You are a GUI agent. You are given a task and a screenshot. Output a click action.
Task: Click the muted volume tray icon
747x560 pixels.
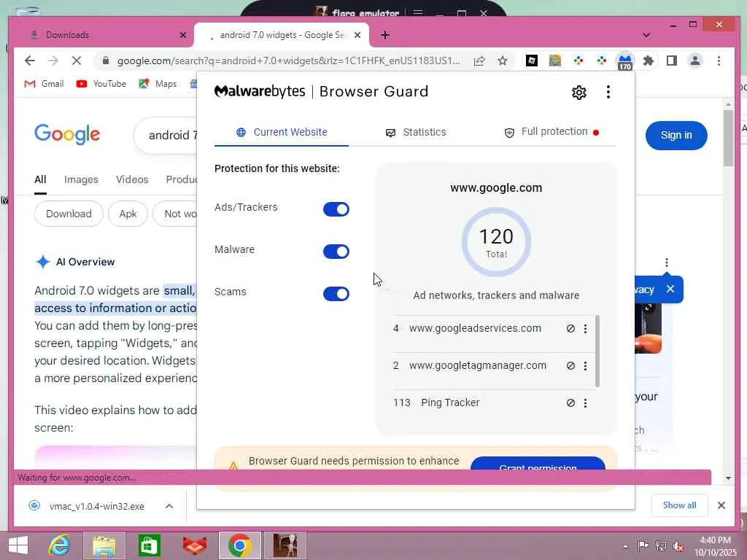click(678, 546)
